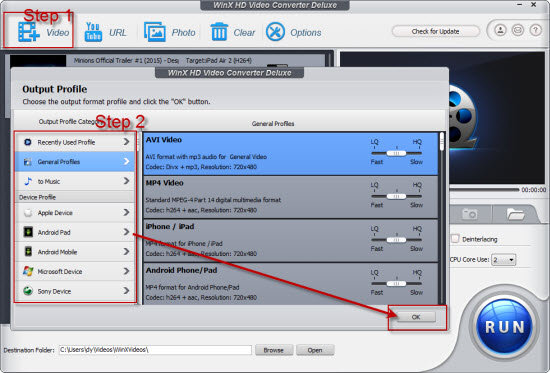The image size is (550, 373).
Task: Expand the Apple Device category
Action: pyautogui.click(x=75, y=213)
